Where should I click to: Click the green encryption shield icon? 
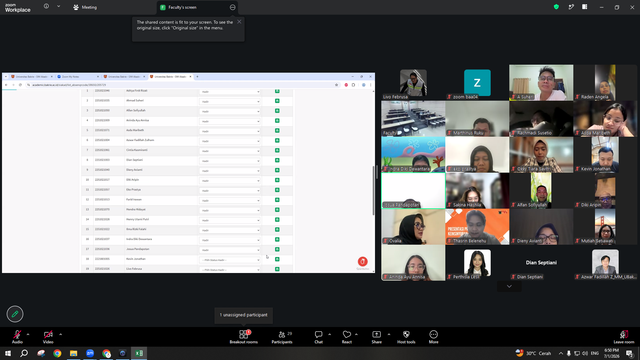point(556,7)
